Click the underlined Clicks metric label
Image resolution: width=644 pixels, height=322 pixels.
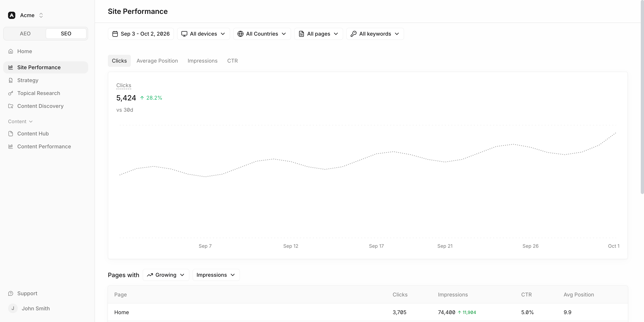click(x=124, y=86)
